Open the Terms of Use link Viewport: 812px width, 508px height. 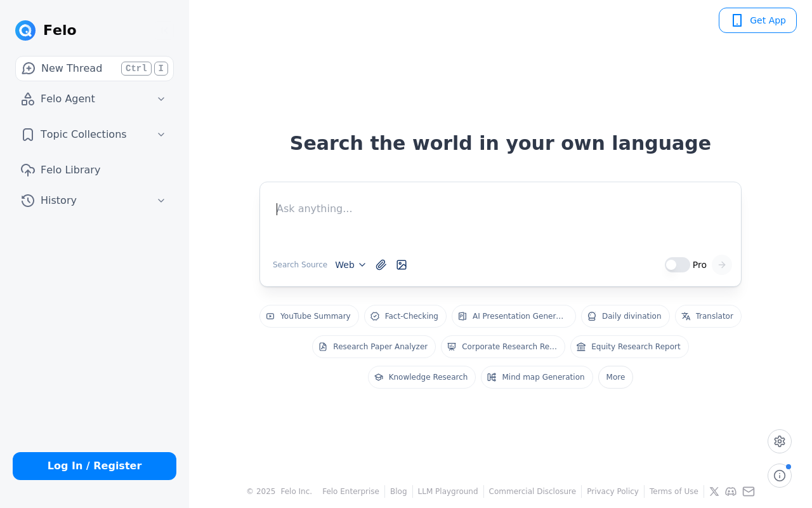click(x=674, y=491)
